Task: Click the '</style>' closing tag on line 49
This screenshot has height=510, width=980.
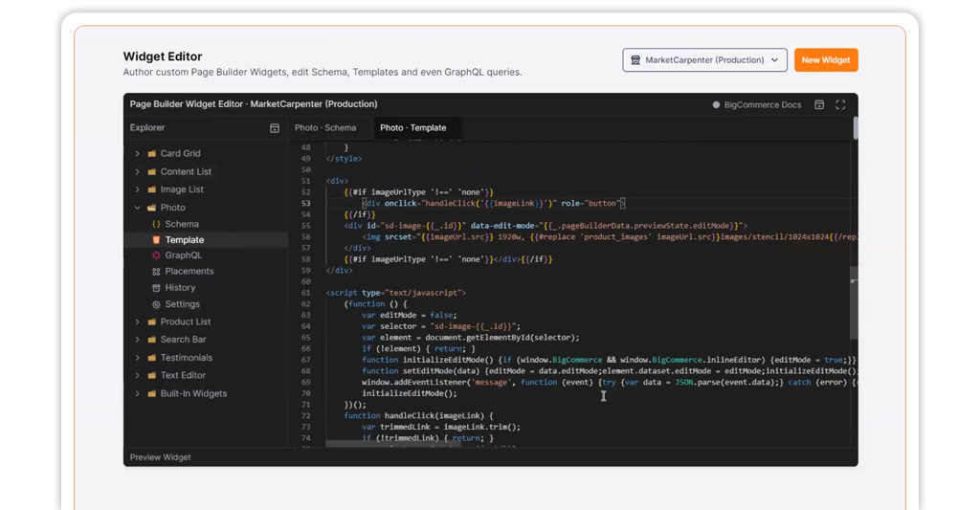Action: pos(344,159)
